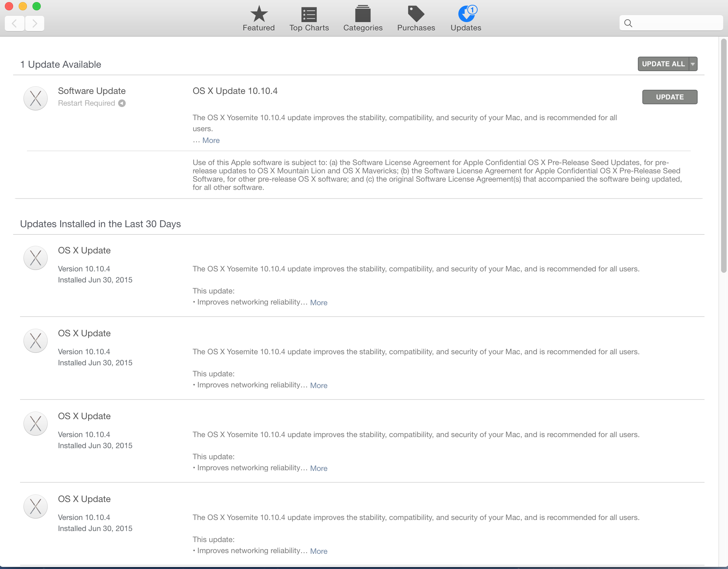
Task: Click the Restart Required arrow icon
Action: click(x=122, y=103)
